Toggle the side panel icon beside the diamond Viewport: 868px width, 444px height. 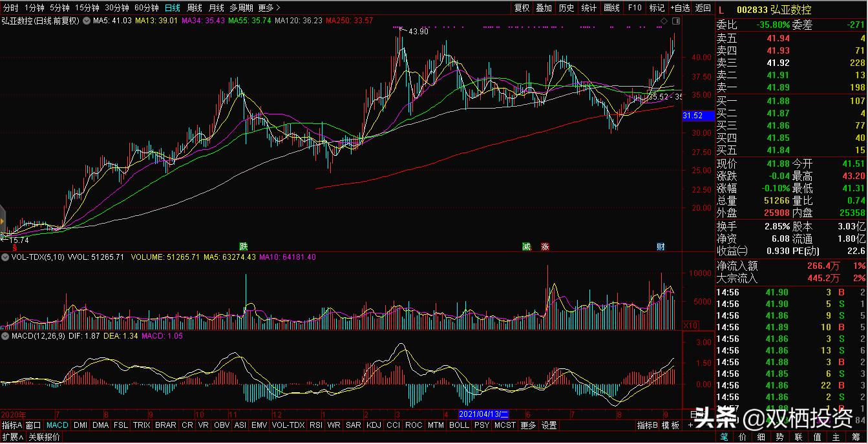click(675, 21)
